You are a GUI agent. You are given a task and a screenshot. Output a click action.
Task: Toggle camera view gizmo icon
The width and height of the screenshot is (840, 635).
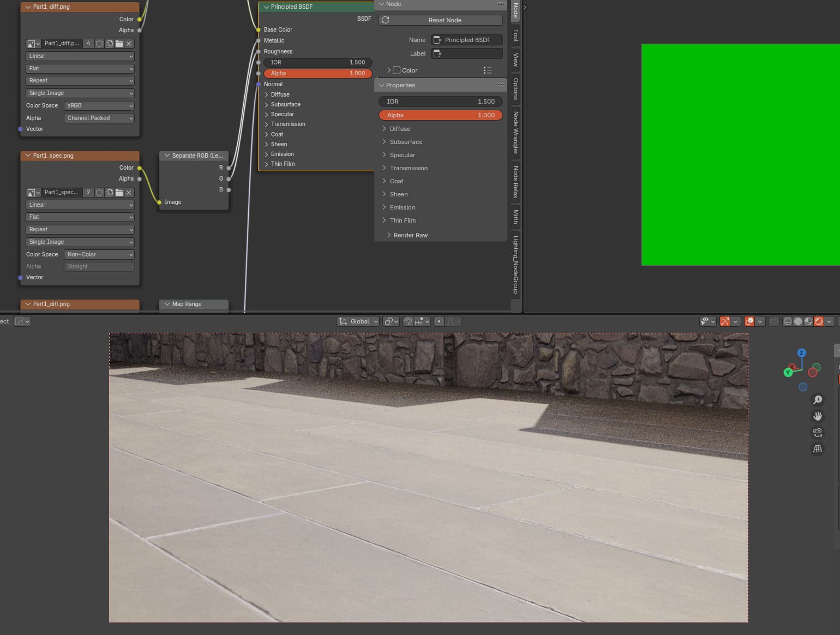tap(818, 433)
